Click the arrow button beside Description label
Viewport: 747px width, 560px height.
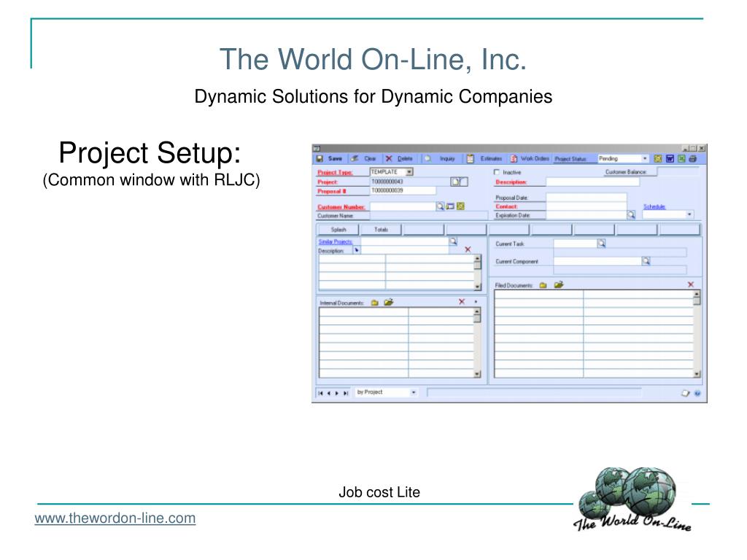pyautogui.click(x=356, y=250)
